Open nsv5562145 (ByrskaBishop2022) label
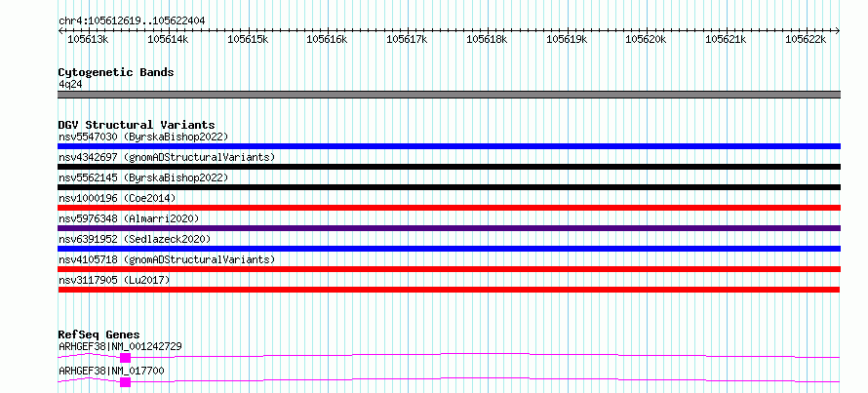 143,177
